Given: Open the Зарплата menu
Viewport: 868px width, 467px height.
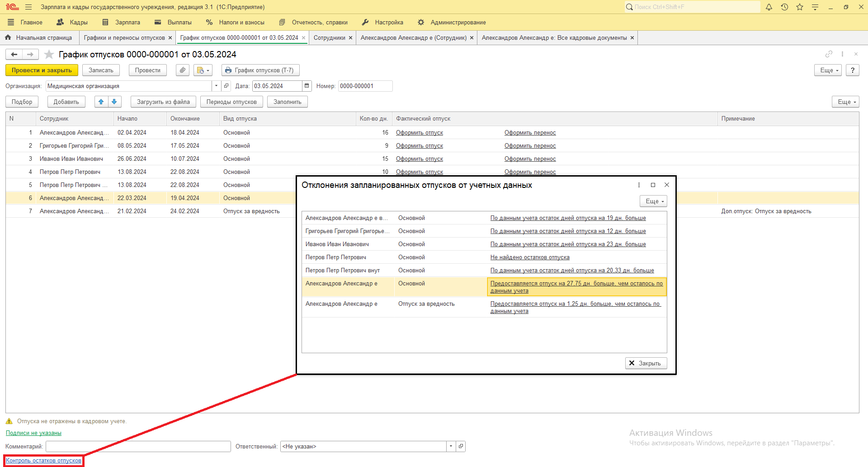Looking at the screenshot, I should tap(122, 23).
